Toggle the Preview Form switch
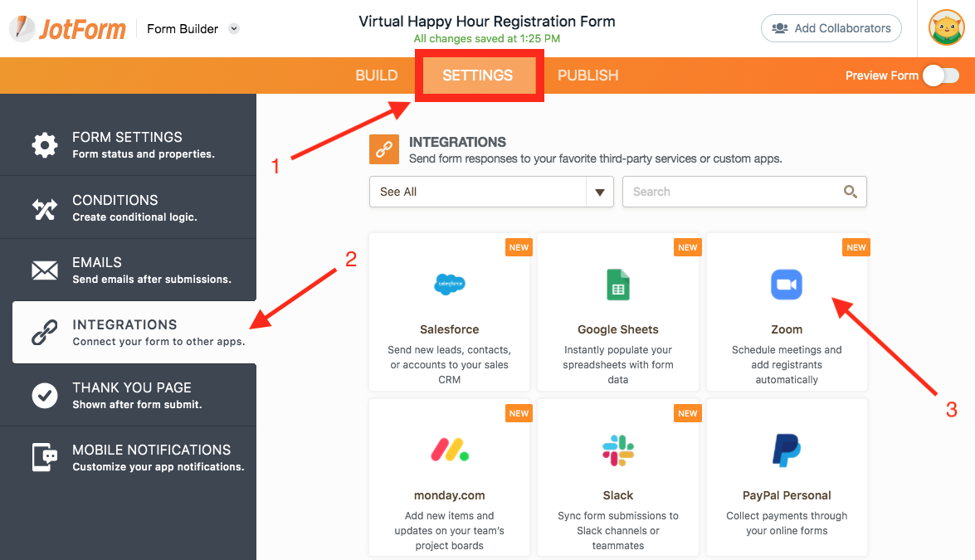The image size is (975, 560). pos(941,75)
